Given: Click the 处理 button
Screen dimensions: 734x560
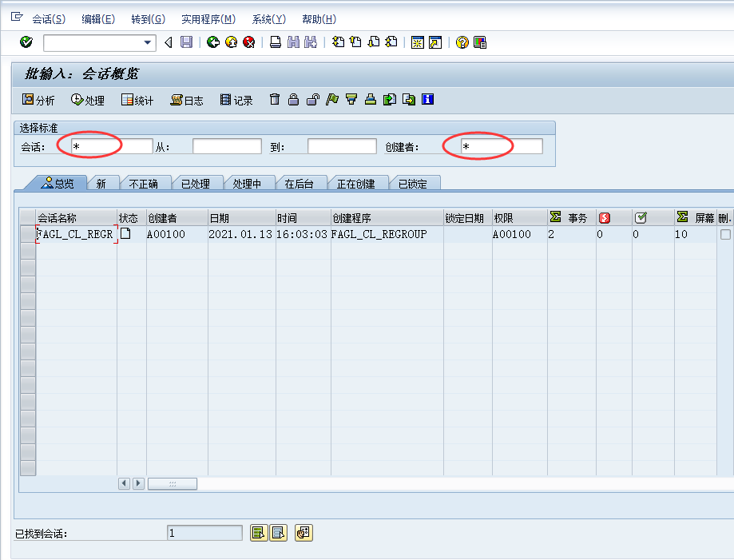Looking at the screenshot, I should click(88, 100).
